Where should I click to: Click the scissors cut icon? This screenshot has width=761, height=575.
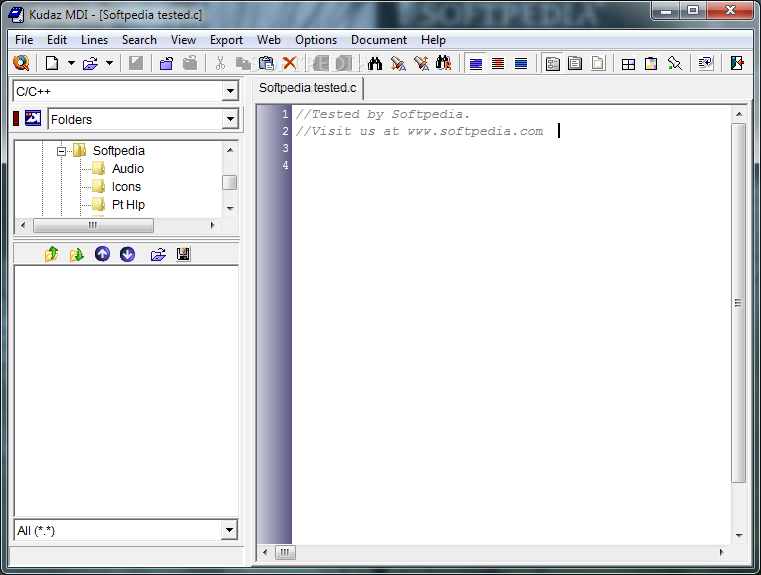[220, 63]
